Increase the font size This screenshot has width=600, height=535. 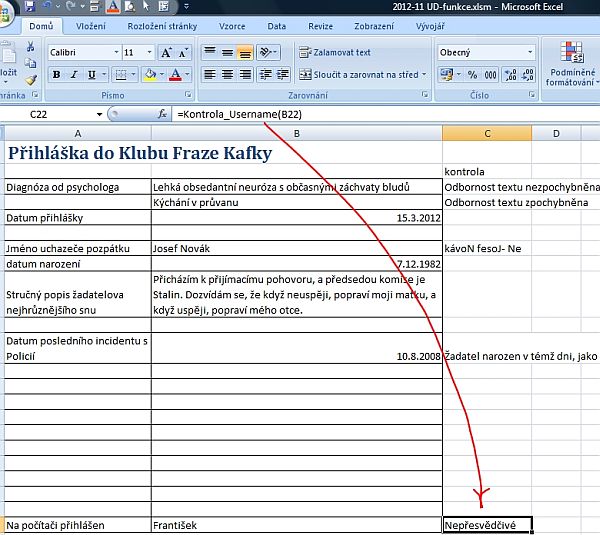click(166, 52)
